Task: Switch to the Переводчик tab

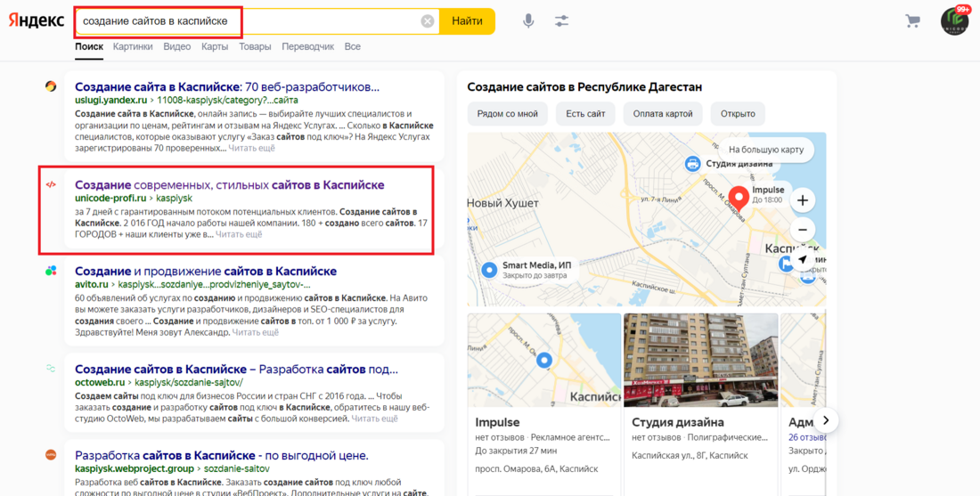Action: tap(307, 47)
